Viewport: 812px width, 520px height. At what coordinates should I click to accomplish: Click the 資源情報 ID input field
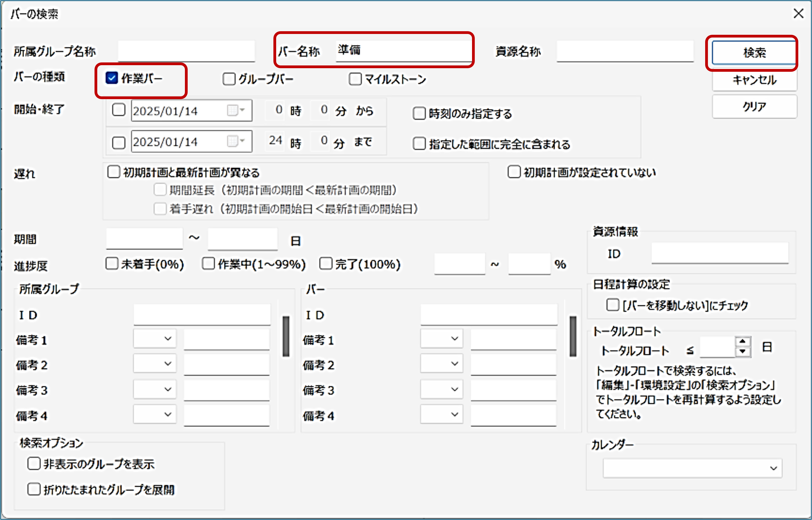click(x=720, y=253)
